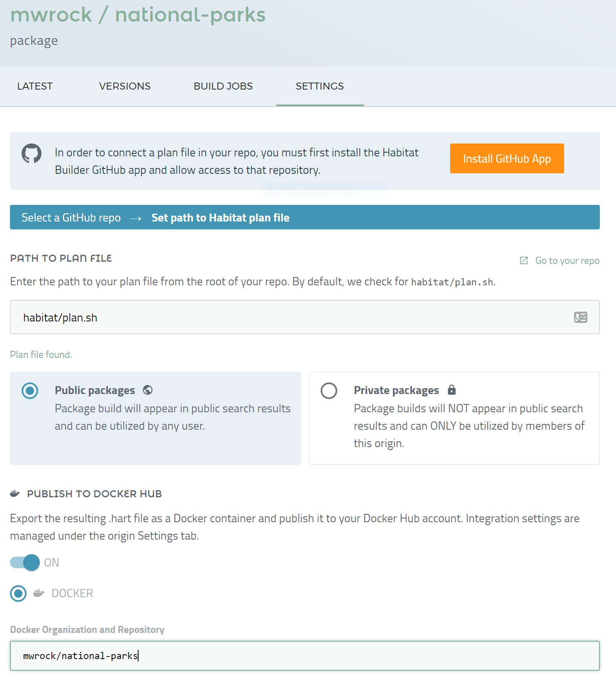Screen dimensions: 616x686
Task: Focus the Docker Organization and Repository field
Action: 305,656
